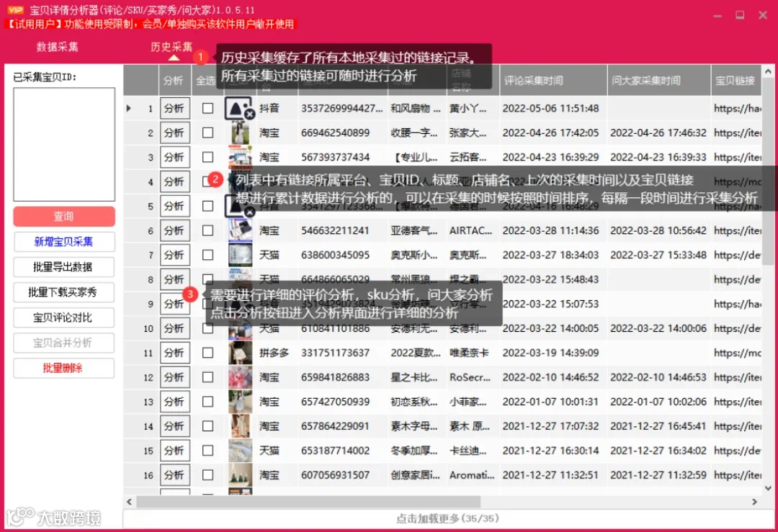
Task: Click the 评论采集时间 column header
Action: click(553, 81)
